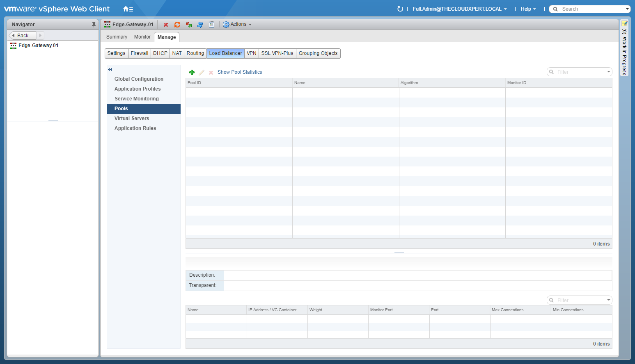Click the green plus icon to add a pool
The height and width of the screenshot is (364, 635).
192,72
